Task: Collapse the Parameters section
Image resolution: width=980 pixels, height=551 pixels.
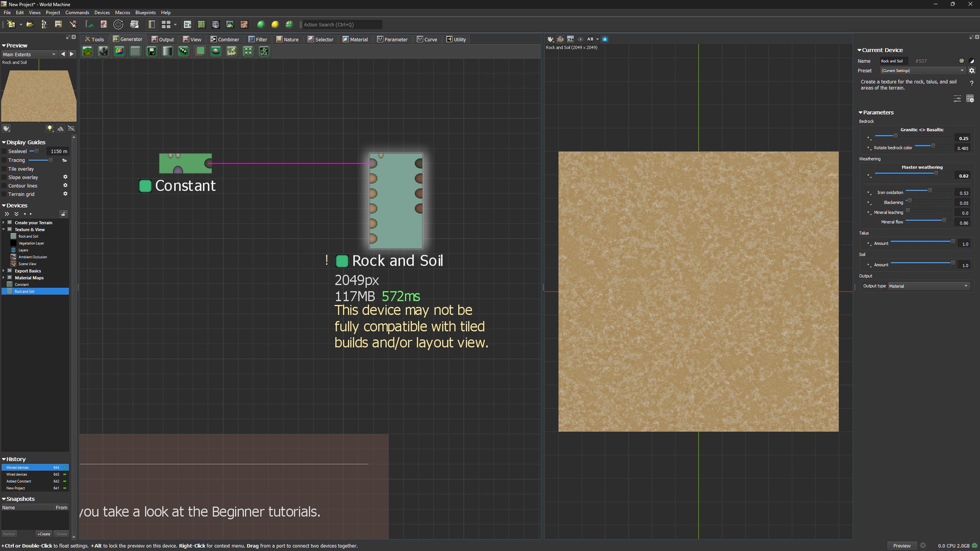Action: click(861, 113)
